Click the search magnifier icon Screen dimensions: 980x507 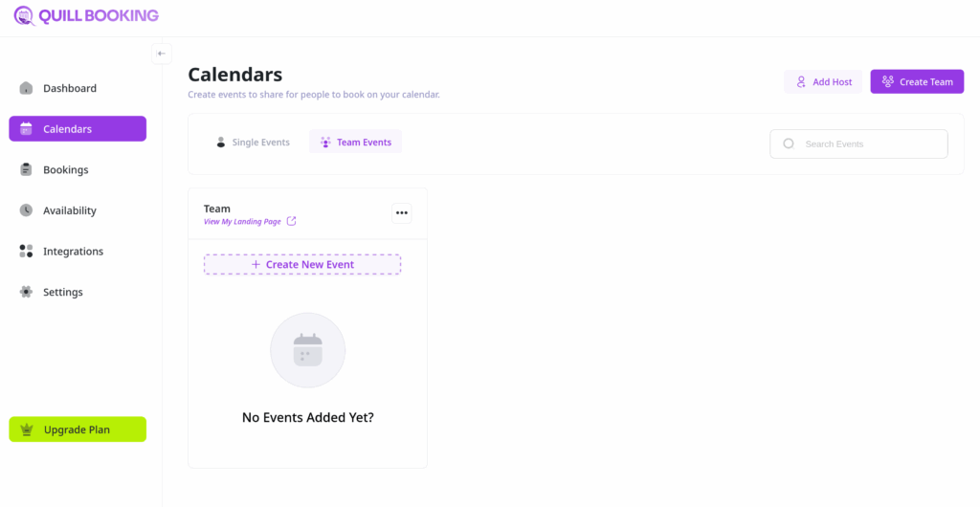coord(789,143)
